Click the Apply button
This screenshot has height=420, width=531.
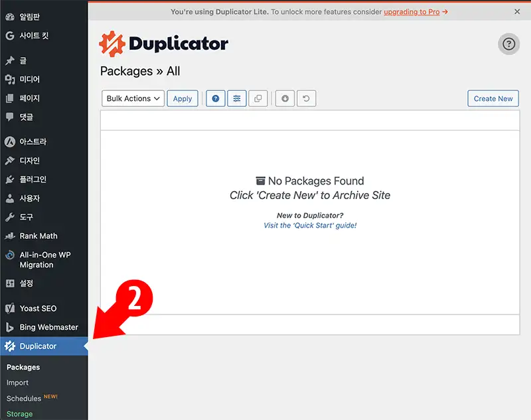pyautogui.click(x=183, y=98)
